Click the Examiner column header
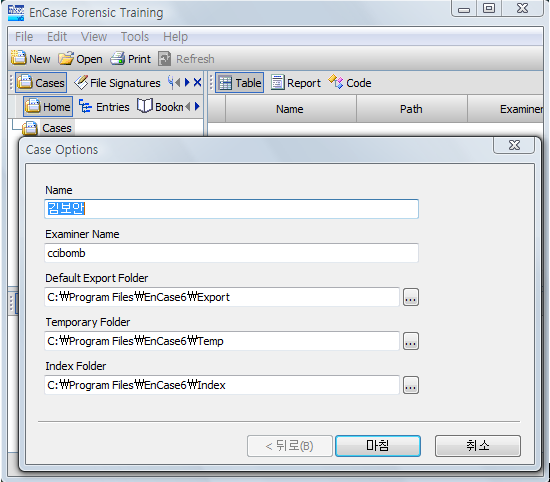The height and width of the screenshot is (482, 550). 505,109
